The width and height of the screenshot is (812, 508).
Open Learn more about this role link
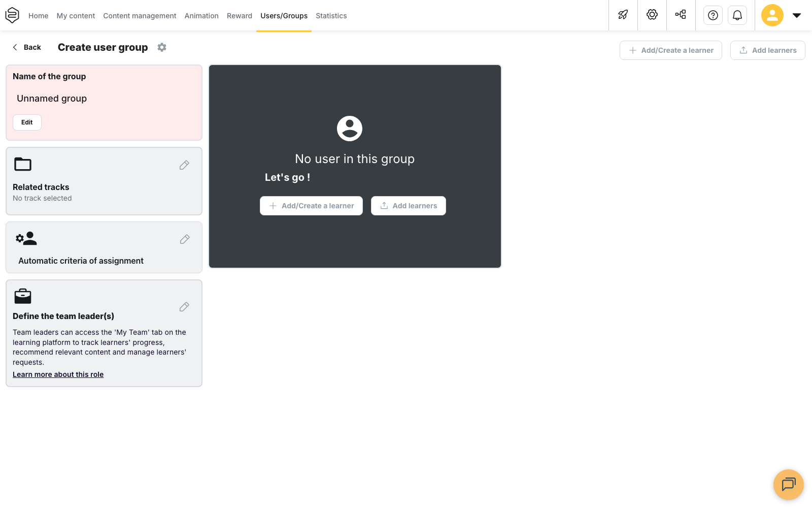[x=58, y=374]
